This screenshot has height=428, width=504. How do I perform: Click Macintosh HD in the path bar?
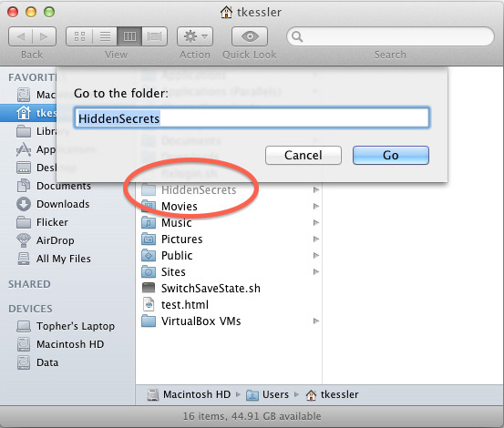coord(190,394)
